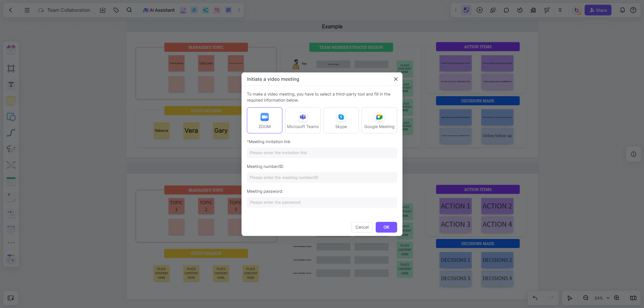644x308 pixels.
Task: Open the voting poll chart icon
Action: (533, 10)
